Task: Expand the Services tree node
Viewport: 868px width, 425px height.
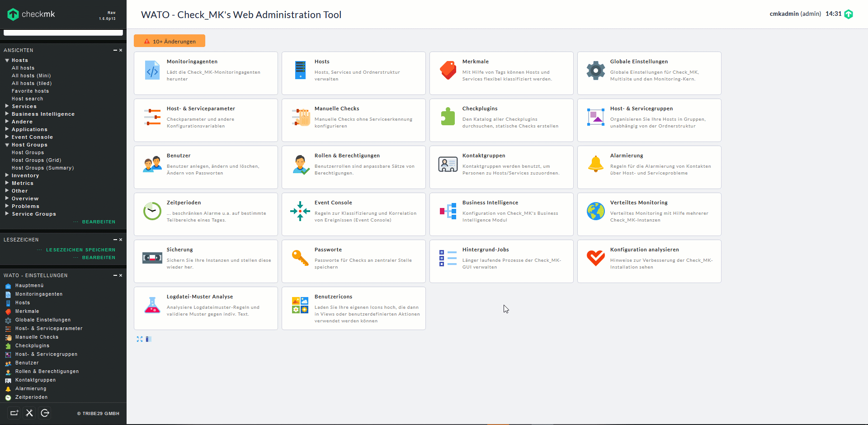Action: click(7, 106)
